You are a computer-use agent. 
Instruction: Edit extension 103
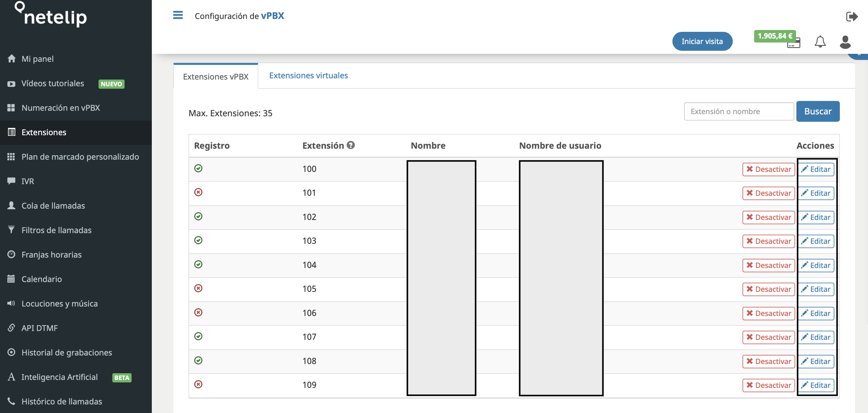(816, 241)
